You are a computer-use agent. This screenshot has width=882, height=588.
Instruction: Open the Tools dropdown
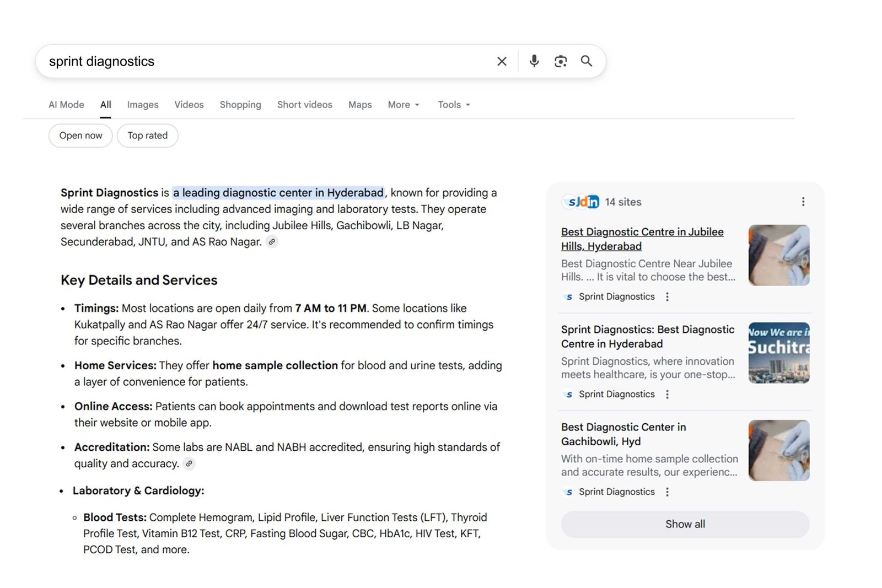point(453,104)
